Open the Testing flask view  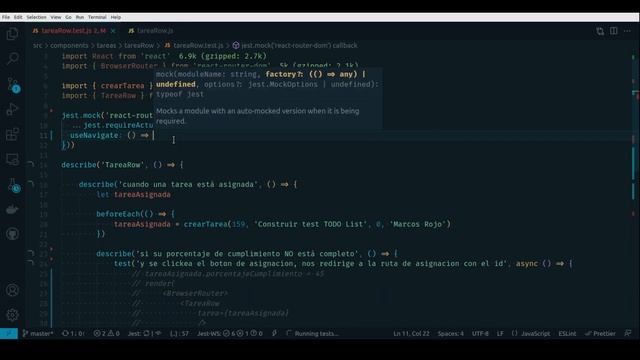(x=13, y=185)
